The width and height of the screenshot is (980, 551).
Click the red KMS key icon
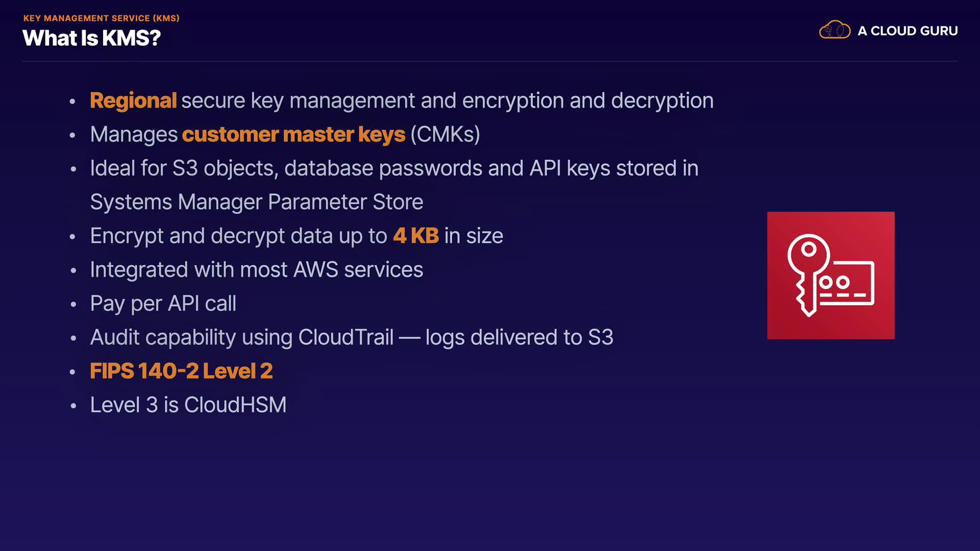tap(830, 275)
